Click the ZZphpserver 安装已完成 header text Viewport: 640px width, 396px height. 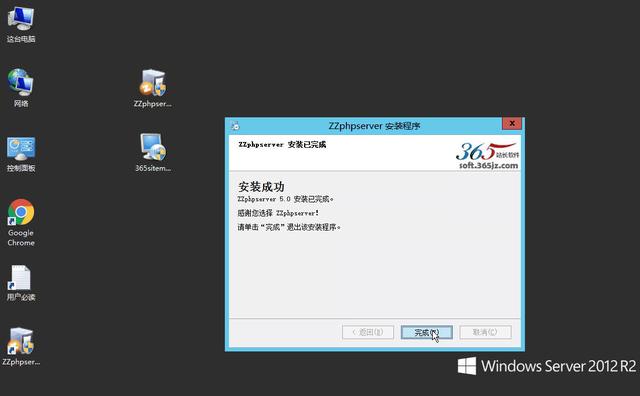tap(282, 145)
